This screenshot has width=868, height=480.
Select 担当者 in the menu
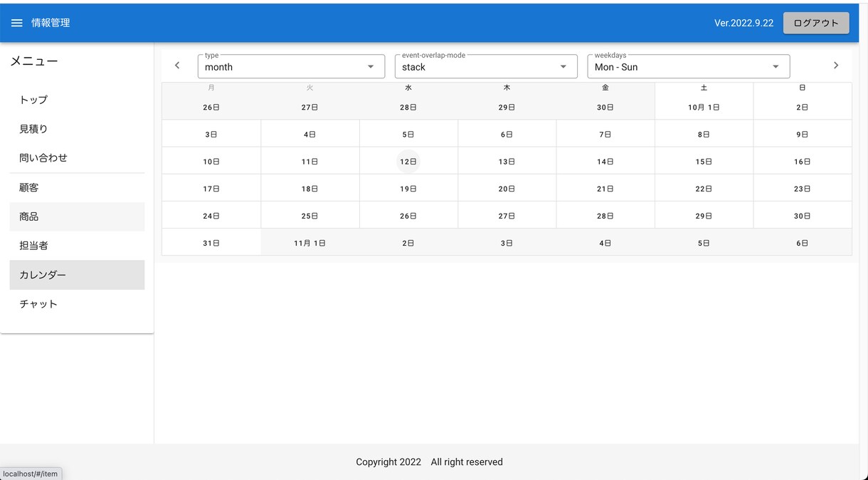(77, 246)
